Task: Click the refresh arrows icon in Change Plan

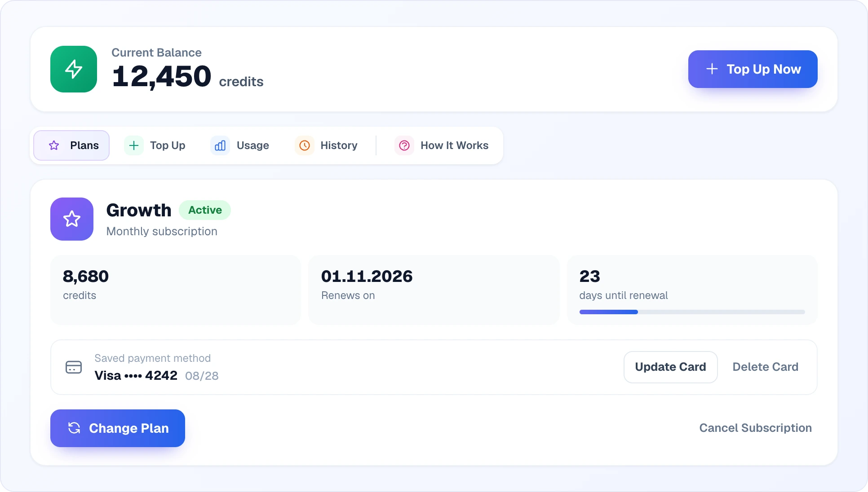Action: pos(74,428)
